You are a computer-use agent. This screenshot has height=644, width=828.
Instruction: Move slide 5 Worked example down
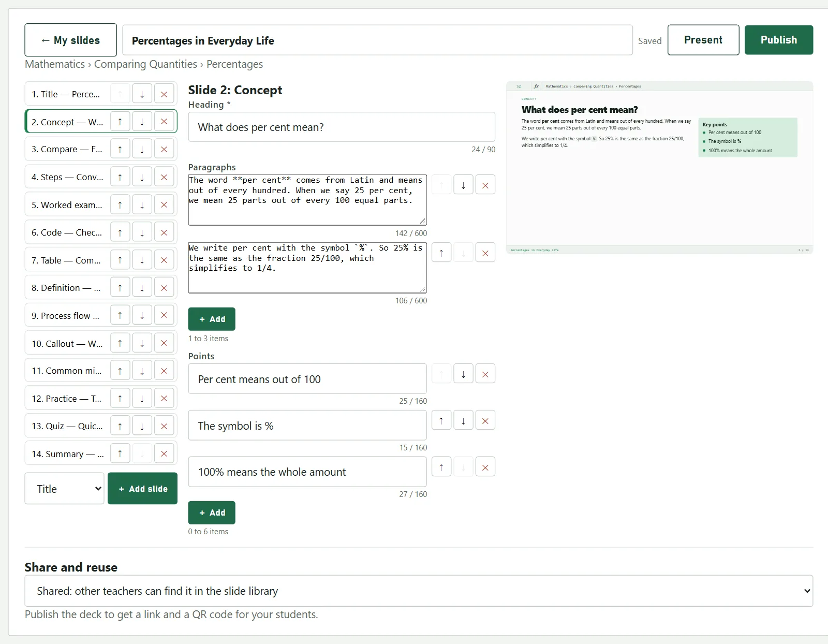pyautogui.click(x=142, y=205)
